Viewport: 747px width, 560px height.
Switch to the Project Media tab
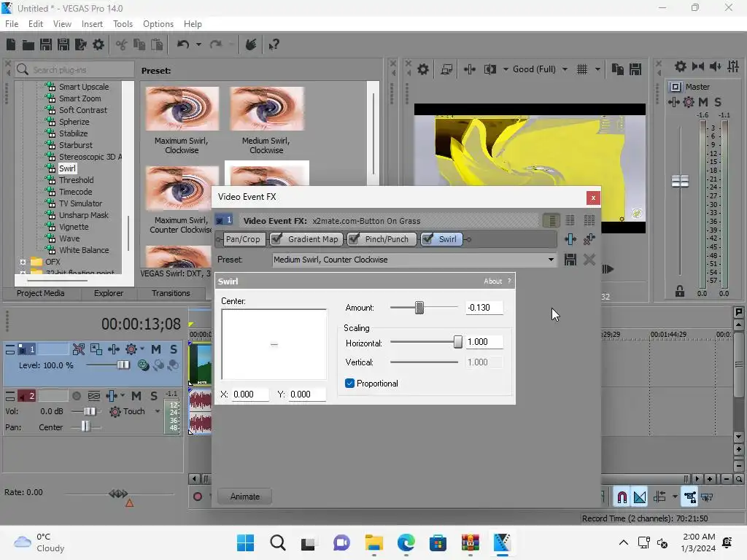(41, 293)
